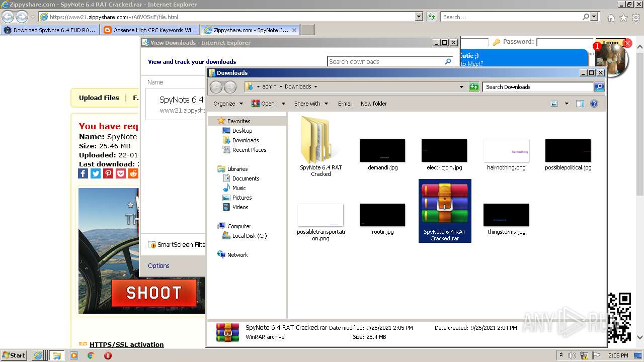Open IE Home icon
This screenshot has height=362, width=644.
[611, 17]
